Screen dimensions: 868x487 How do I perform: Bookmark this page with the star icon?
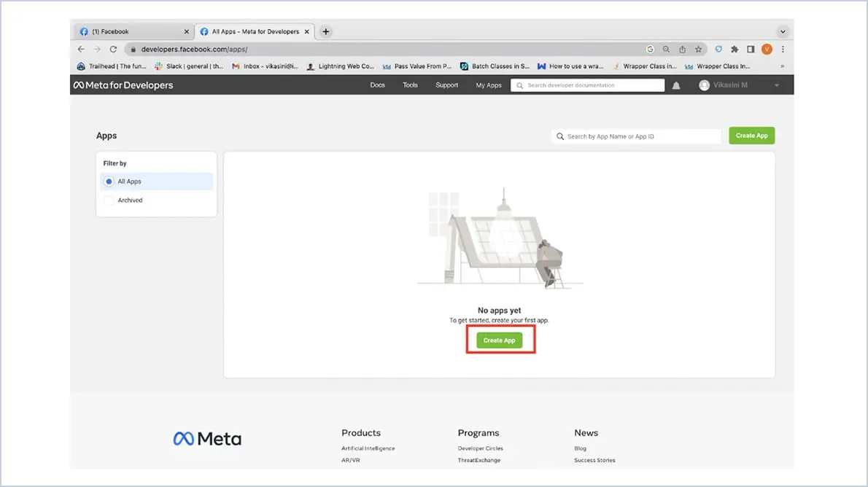[698, 50]
